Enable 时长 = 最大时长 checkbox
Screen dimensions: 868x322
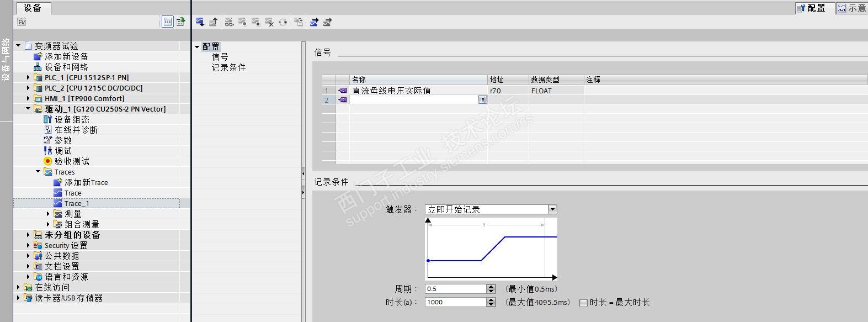click(x=583, y=303)
